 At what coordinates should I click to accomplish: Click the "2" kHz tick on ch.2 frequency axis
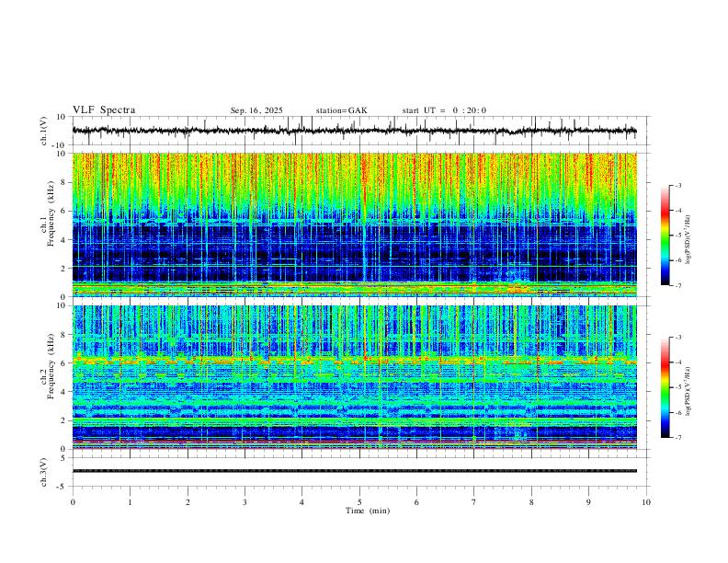pyautogui.click(x=63, y=420)
